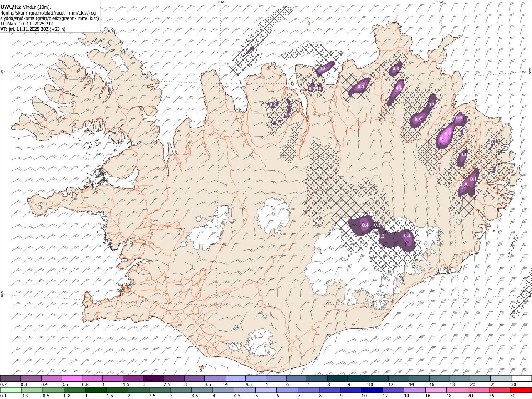The height and width of the screenshot is (399, 532).
Task: Click upper legend swatch between 1.5 and 2
Action: 133,379
